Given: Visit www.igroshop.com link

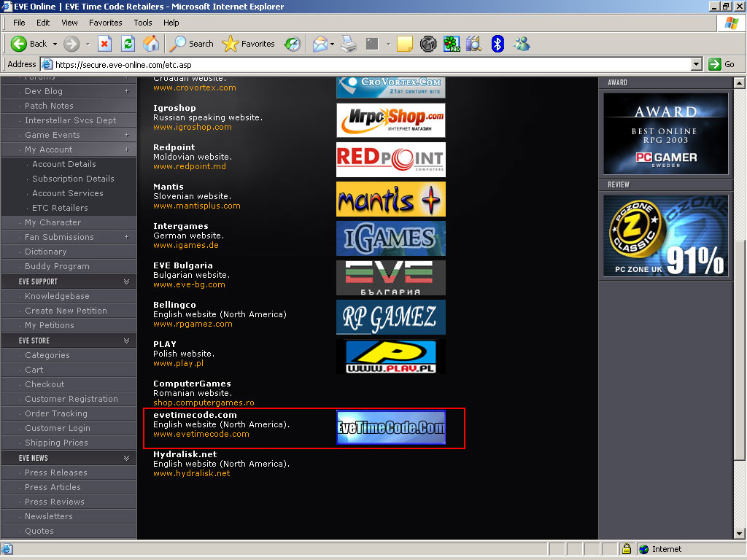Looking at the screenshot, I should click(x=193, y=127).
